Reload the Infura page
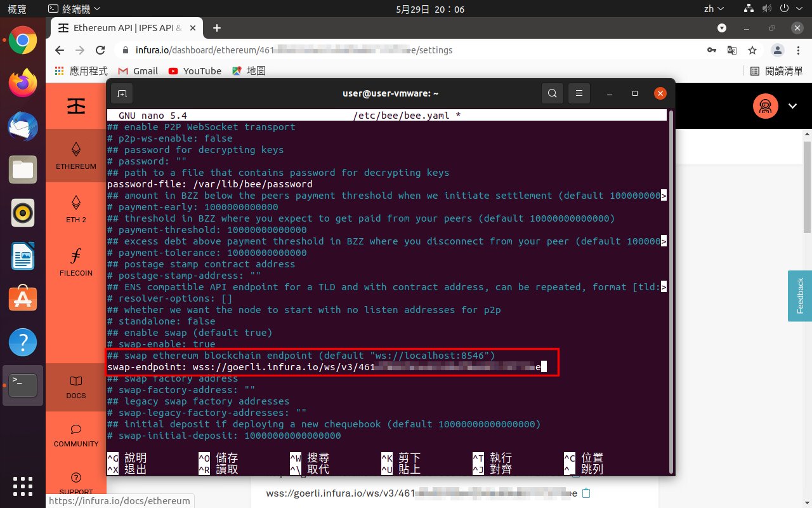The image size is (812, 508). [100, 50]
